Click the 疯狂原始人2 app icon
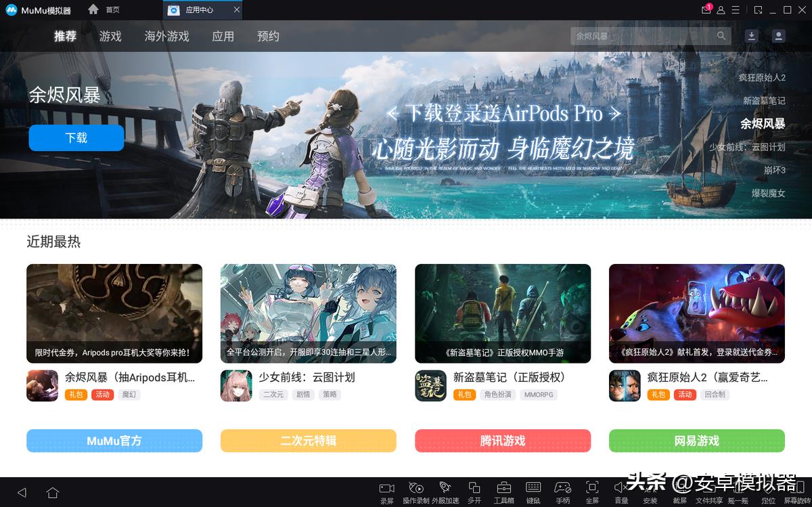 625,386
